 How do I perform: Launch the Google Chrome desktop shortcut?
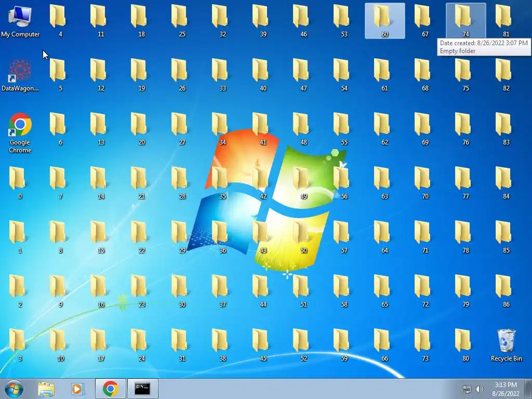click(20, 133)
